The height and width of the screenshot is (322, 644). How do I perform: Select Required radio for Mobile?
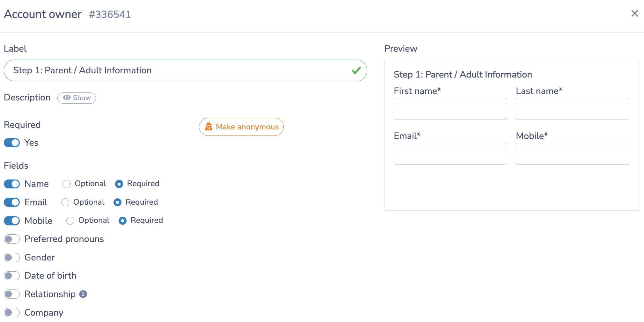coord(122,221)
